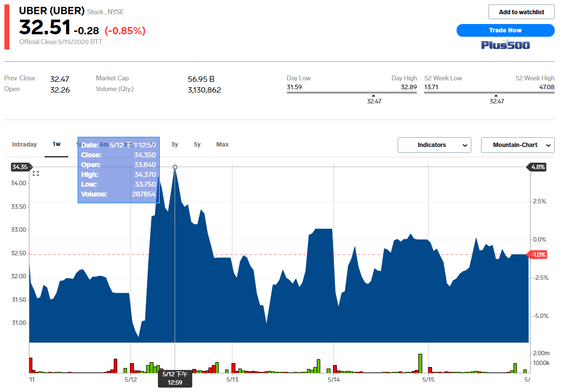Click the 52 Week High value 47.08
This screenshot has width=563, height=392.
[547, 87]
